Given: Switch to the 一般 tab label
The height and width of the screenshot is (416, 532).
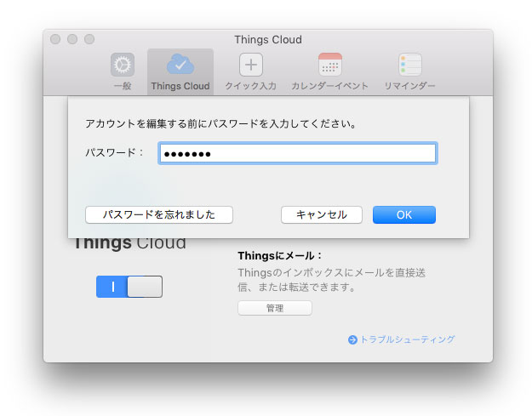Looking at the screenshot, I should point(123,86).
